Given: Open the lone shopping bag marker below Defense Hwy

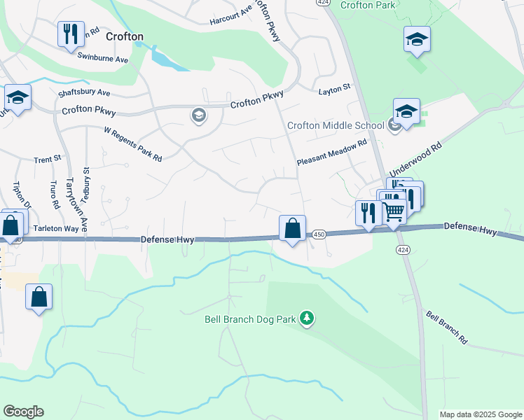Looking at the screenshot, I should 39,297.
